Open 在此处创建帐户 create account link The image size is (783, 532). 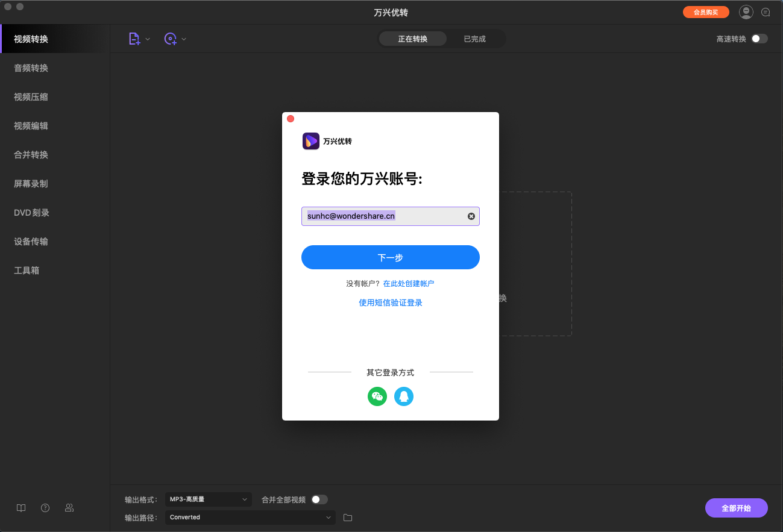click(409, 283)
